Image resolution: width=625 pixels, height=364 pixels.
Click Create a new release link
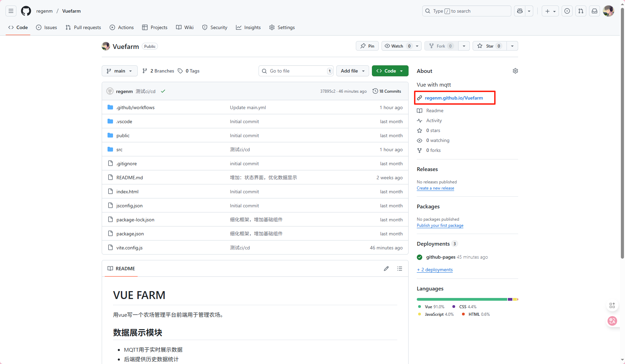(x=435, y=188)
